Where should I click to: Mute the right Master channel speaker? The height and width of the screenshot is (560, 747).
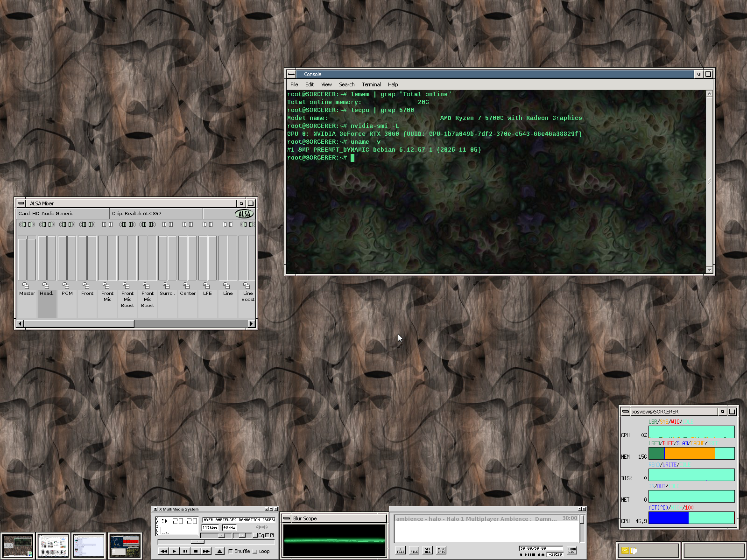(x=31, y=224)
